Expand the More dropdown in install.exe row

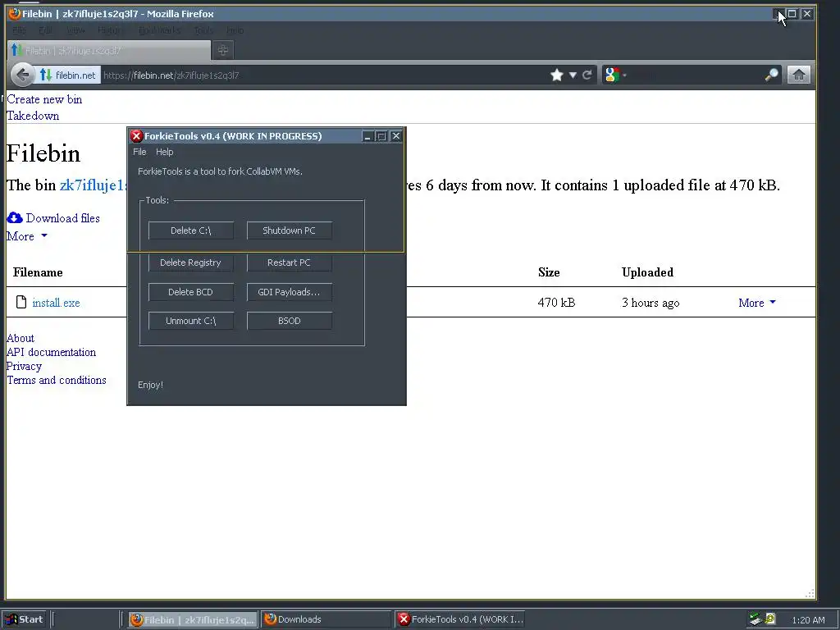pos(757,303)
